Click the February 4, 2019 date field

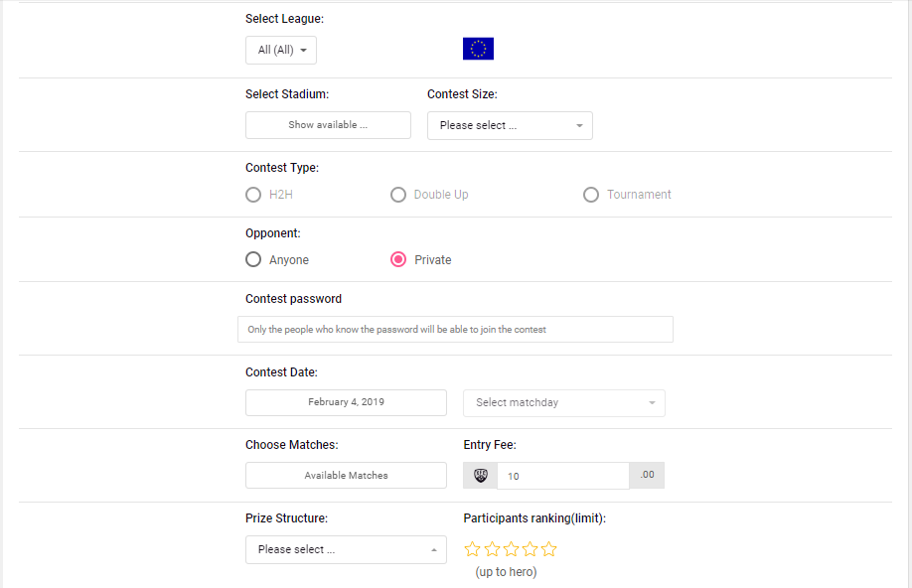coord(346,402)
